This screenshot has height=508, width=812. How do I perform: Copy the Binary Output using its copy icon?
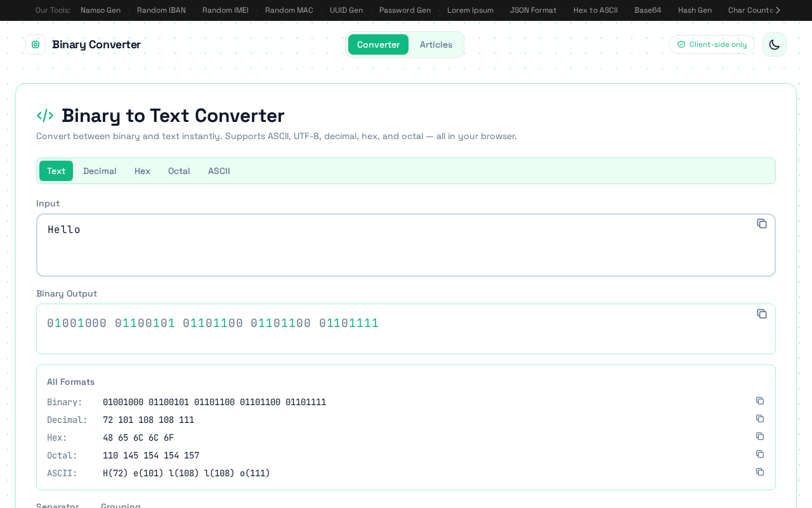762,314
